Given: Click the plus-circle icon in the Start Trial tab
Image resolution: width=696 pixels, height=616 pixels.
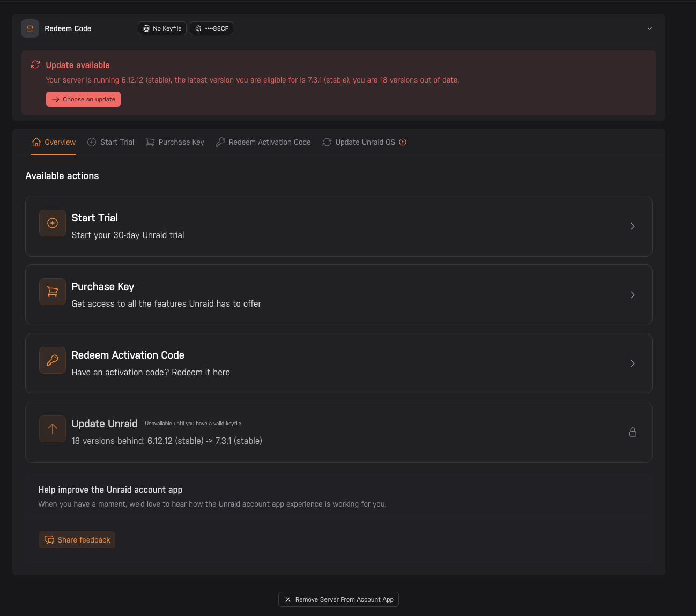Looking at the screenshot, I should 92,142.
